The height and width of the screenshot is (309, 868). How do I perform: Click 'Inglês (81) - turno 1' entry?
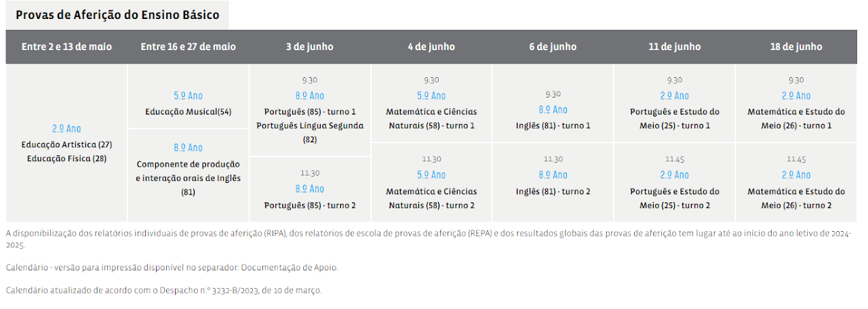coord(553,125)
